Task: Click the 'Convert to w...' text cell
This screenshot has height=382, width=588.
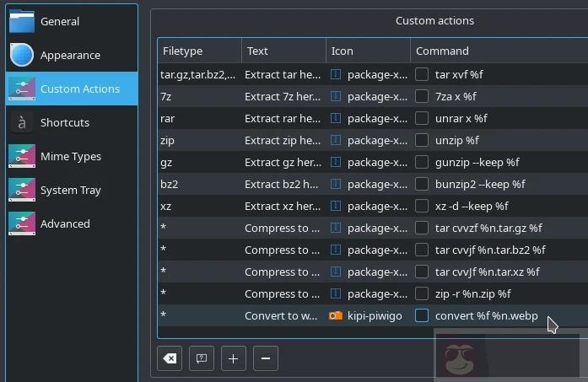Action: click(283, 315)
